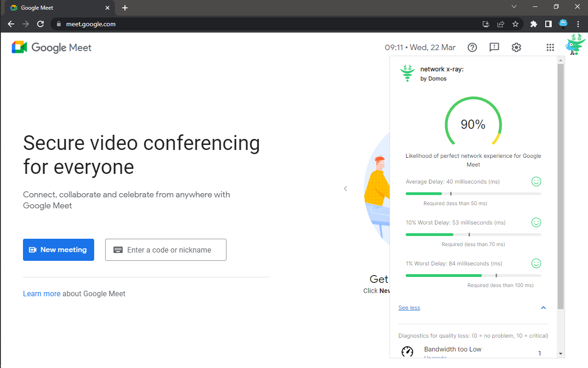Go back with browser back arrow
Screen dimensions: 588x368
pyautogui.click(x=11, y=24)
